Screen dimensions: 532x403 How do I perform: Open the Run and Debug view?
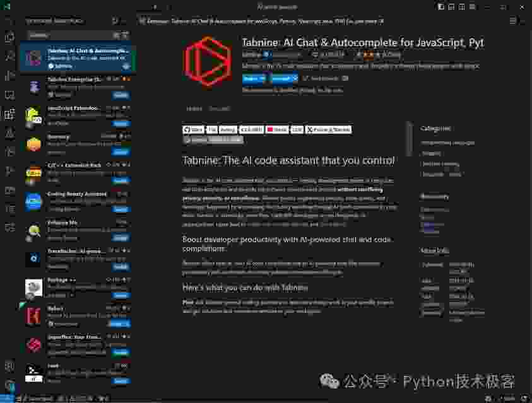tap(9, 95)
